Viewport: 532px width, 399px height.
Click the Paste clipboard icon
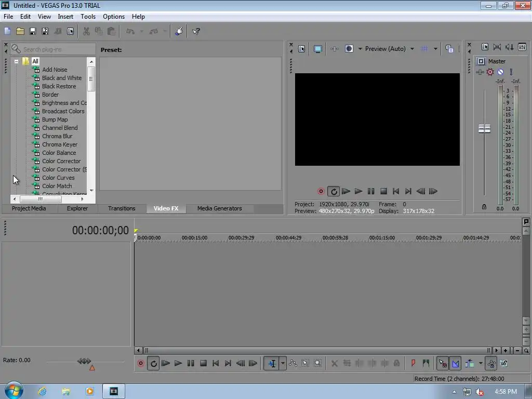click(111, 31)
